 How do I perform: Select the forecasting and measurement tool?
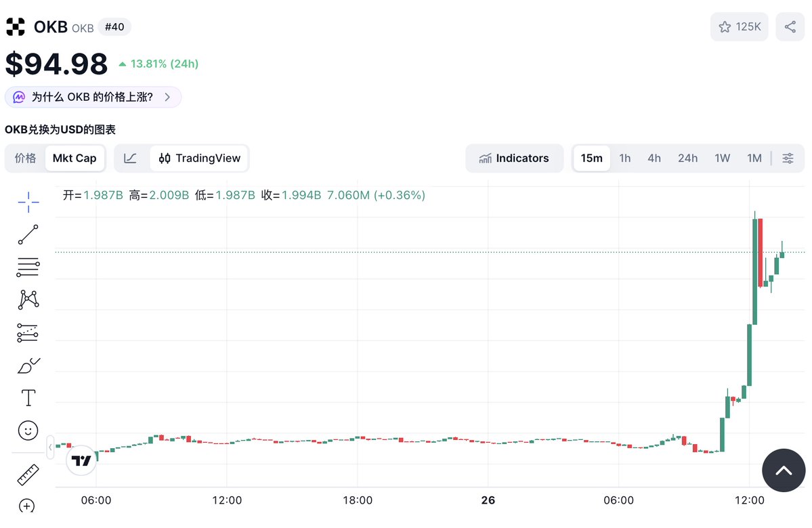pos(28,333)
